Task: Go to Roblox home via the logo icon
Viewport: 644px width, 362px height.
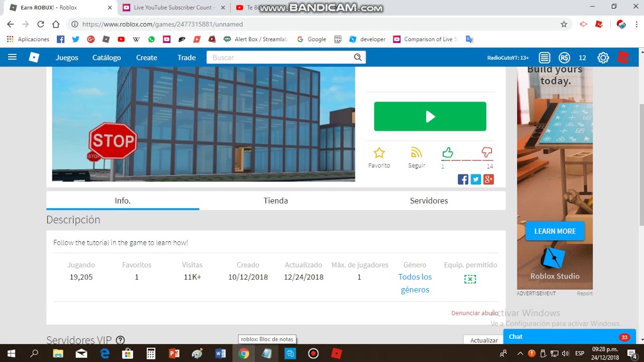Action: click(34, 57)
